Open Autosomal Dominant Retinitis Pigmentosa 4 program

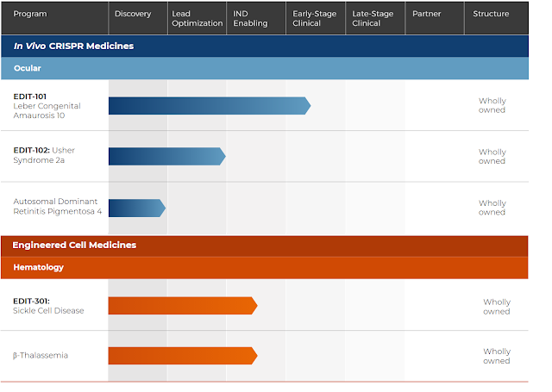(58, 207)
